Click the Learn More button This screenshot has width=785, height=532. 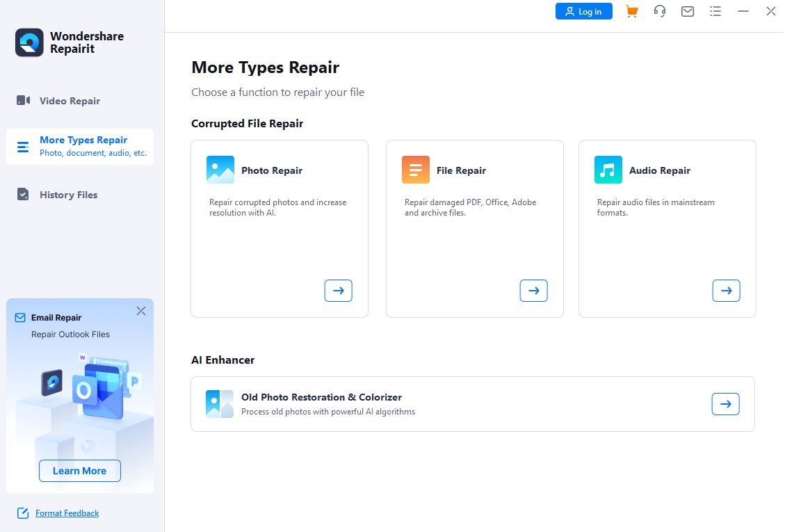coord(79,471)
